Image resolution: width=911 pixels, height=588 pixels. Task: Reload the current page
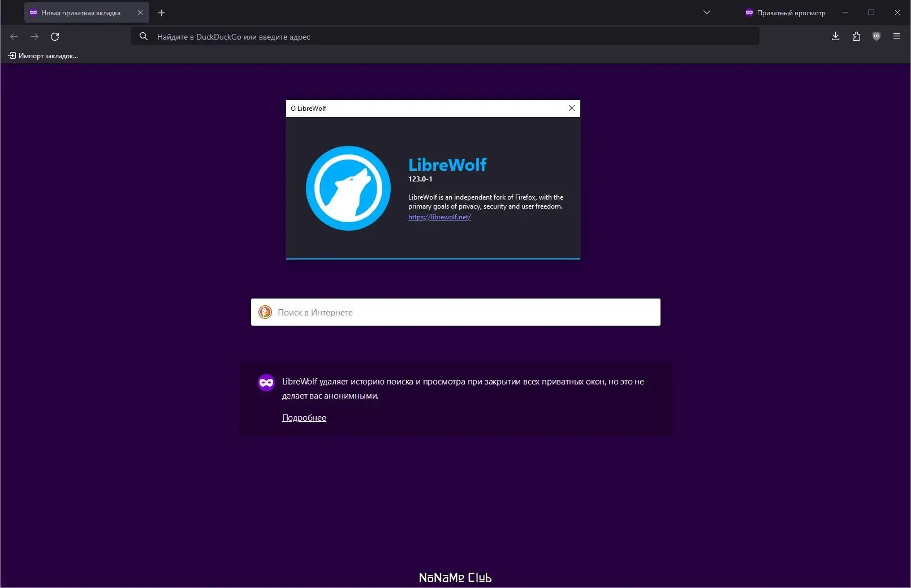(55, 37)
